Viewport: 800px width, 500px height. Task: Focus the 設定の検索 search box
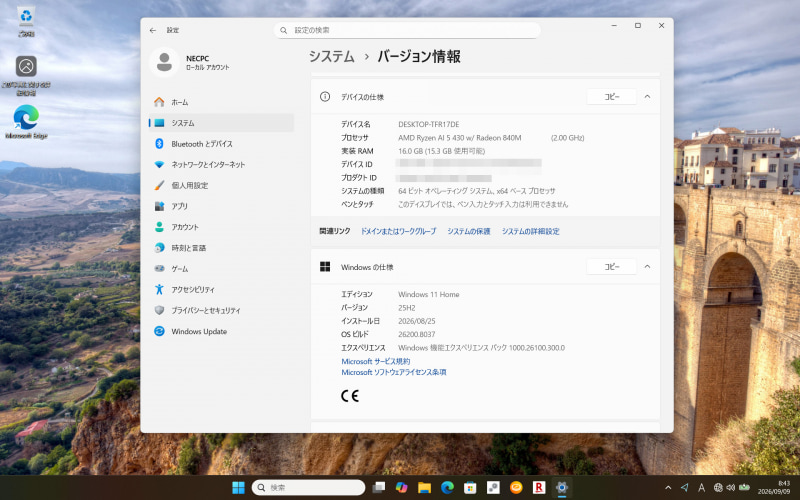[407, 30]
